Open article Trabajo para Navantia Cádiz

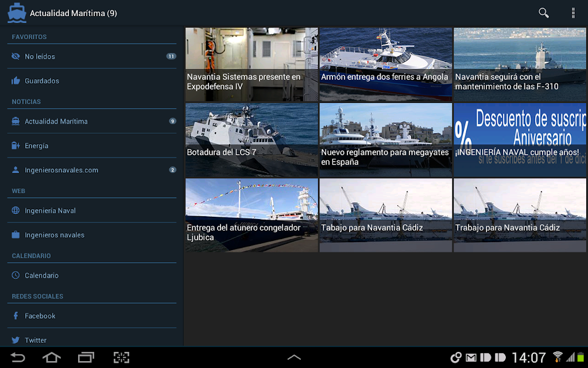pyautogui.click(x=520, y=215)
